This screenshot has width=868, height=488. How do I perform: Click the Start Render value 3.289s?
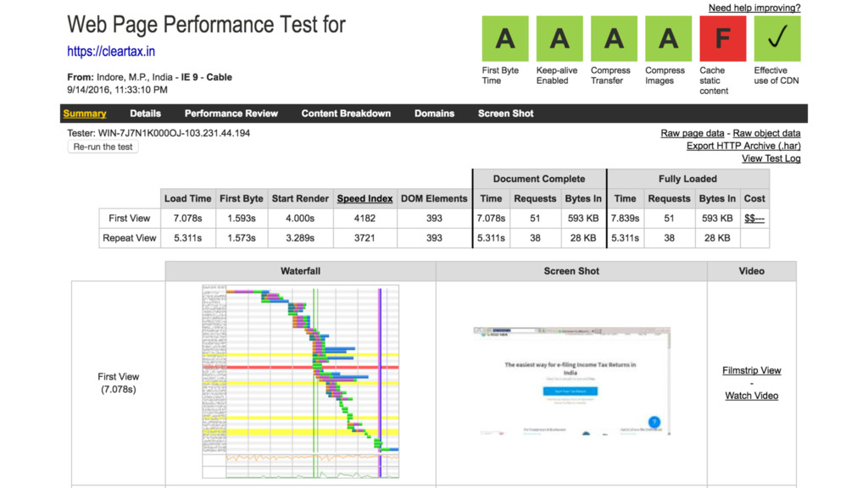(300, 238)
